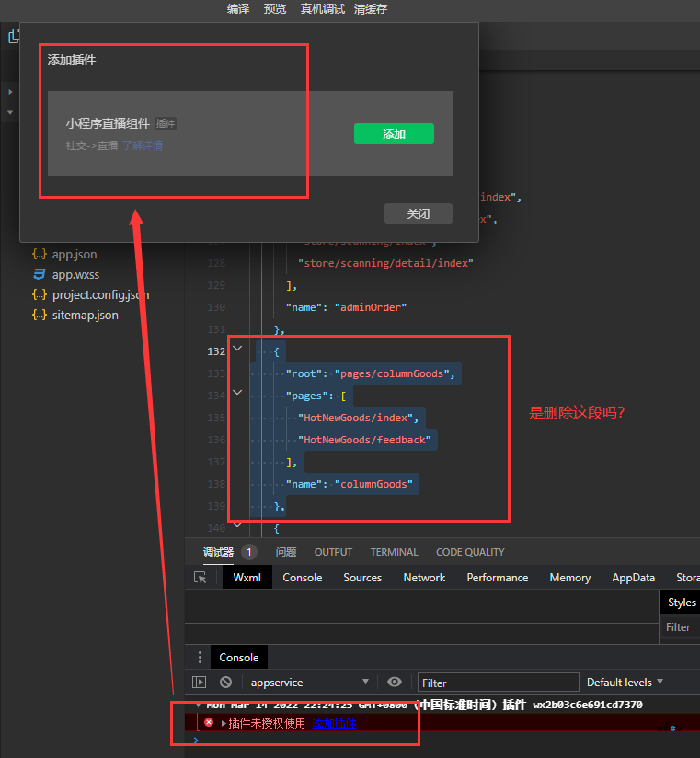Viewport: 700px width, 758px height.
Task: Click the green 添加 button
Action: point(394,133)
